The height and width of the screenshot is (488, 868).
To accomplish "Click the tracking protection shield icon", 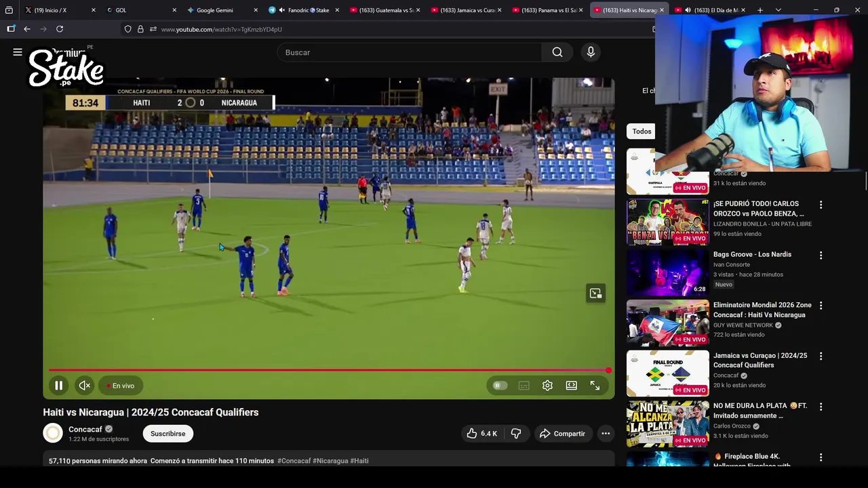I will pyautogui.click(x=127, y=29).
